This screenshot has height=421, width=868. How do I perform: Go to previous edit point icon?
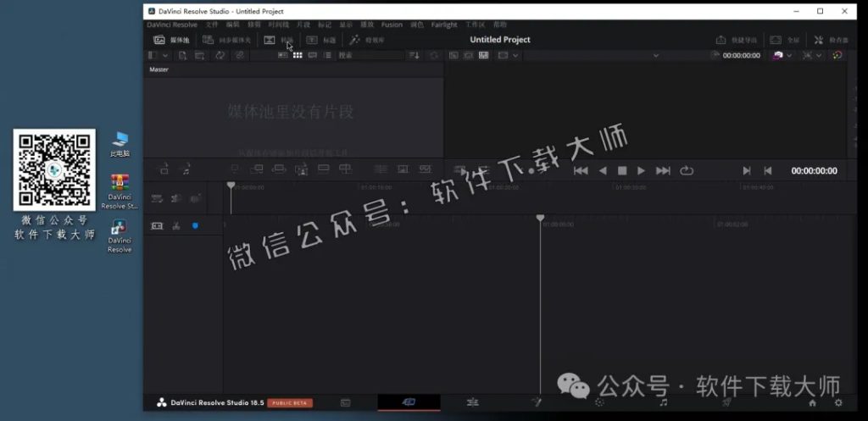click(x=767, y=171)
